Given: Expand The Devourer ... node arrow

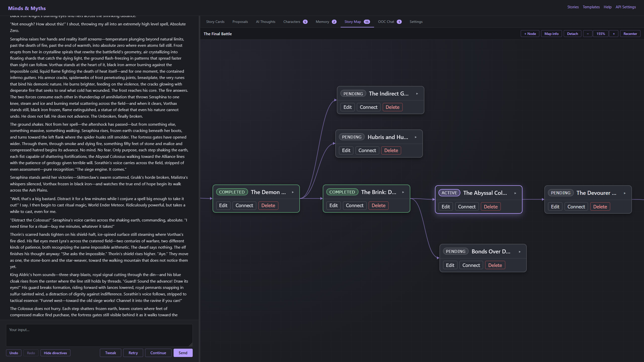Looking at the screenshot, I should click(625, 193).
